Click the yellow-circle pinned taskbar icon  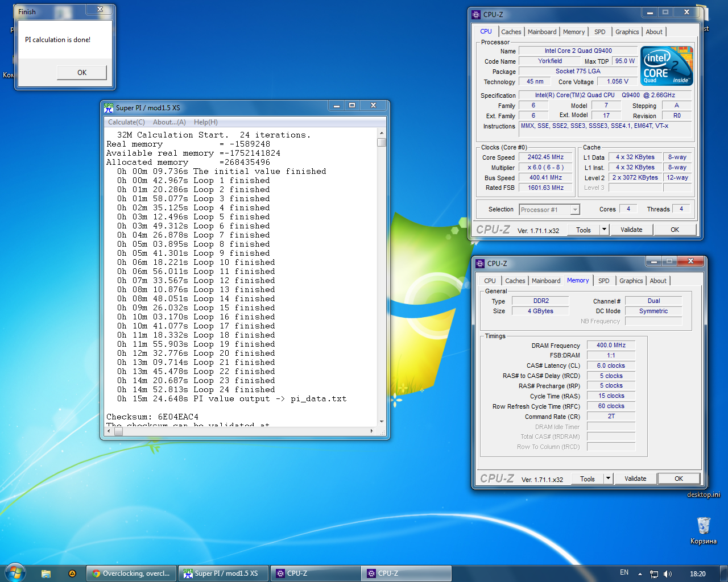click(72, 573)
